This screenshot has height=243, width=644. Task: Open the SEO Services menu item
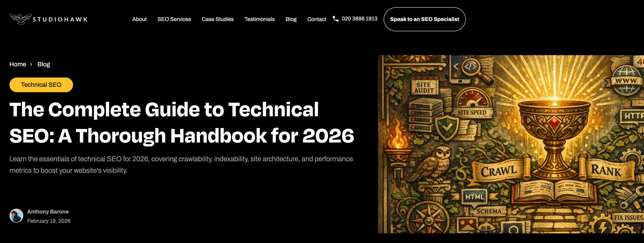[x=174, y=19]
